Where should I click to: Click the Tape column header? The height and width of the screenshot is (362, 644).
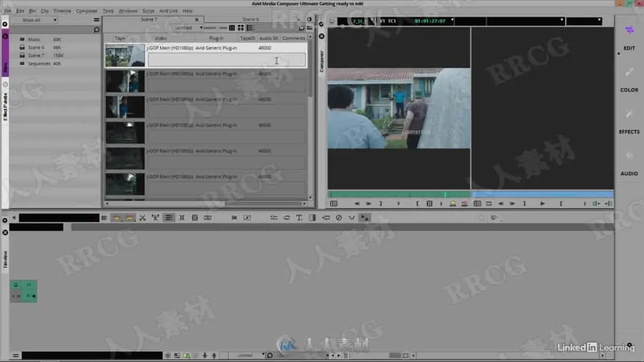point(120,38)
